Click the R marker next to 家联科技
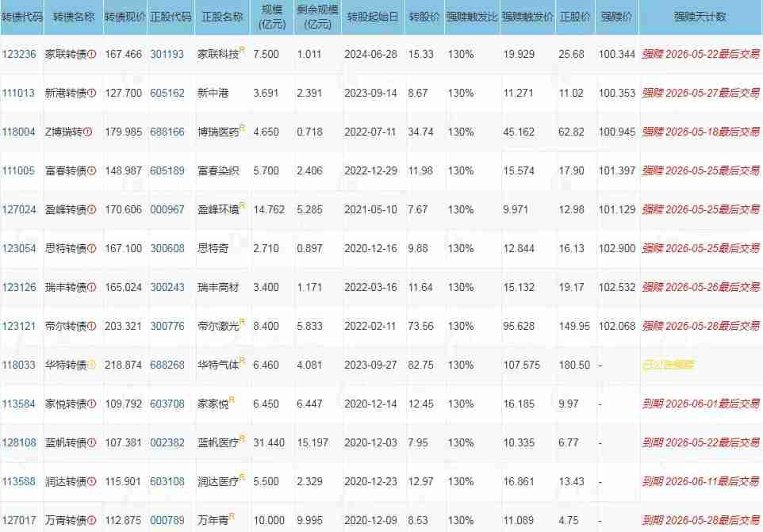 [x=243, y=50]
